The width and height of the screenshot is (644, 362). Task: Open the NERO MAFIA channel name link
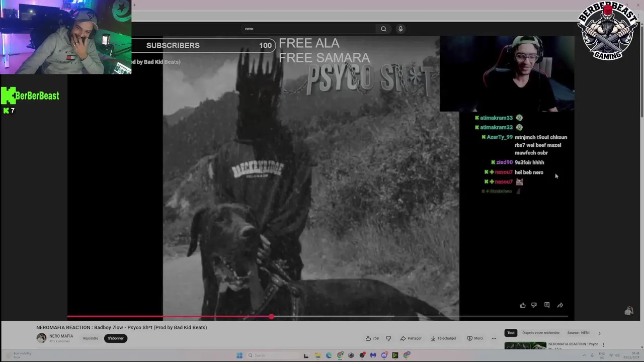[61, 336]
